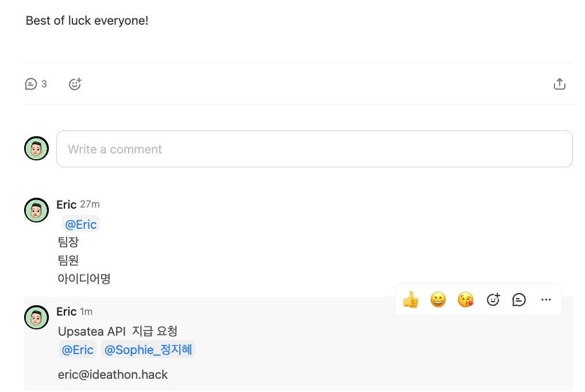
Task: Click the share post icon
Action: (559, 84)
